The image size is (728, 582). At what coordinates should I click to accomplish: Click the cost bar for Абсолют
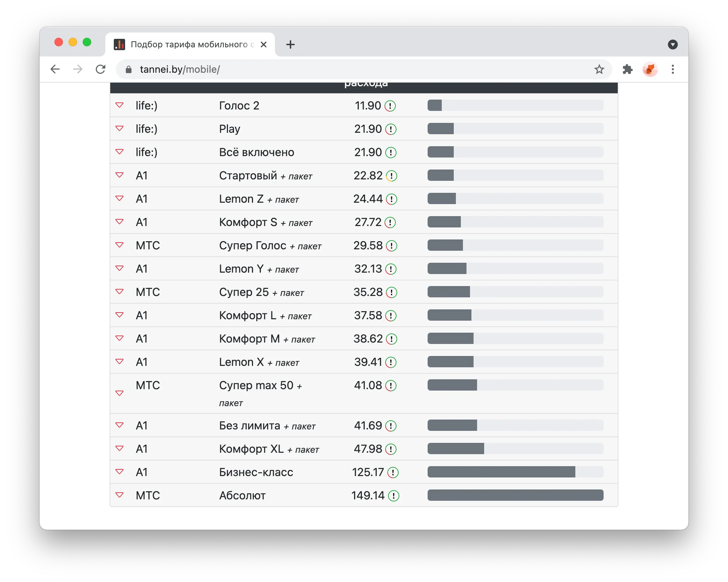(x=515, y=495)
